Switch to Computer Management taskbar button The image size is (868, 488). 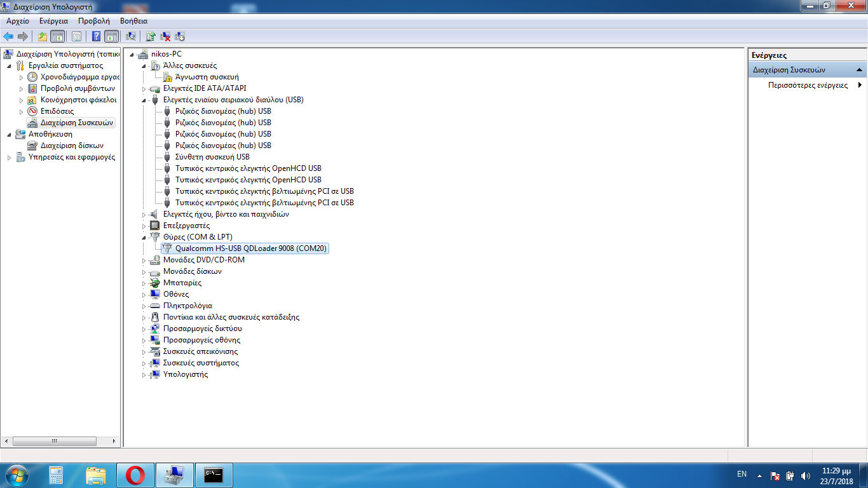point(173,475)
